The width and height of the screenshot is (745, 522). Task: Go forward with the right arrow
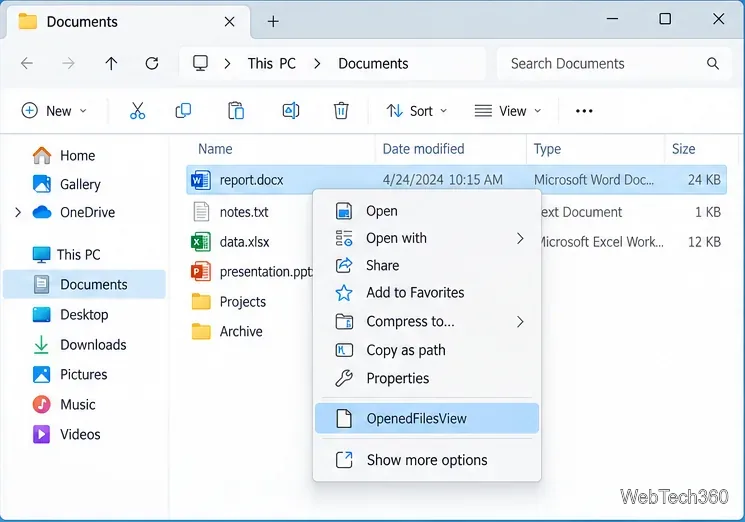(x=68, y=63)
